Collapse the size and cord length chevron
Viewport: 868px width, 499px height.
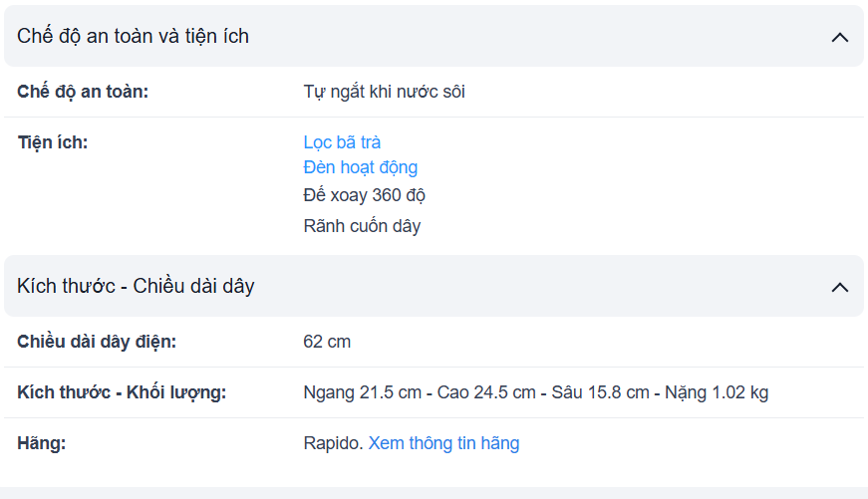(x=839, y=287)
